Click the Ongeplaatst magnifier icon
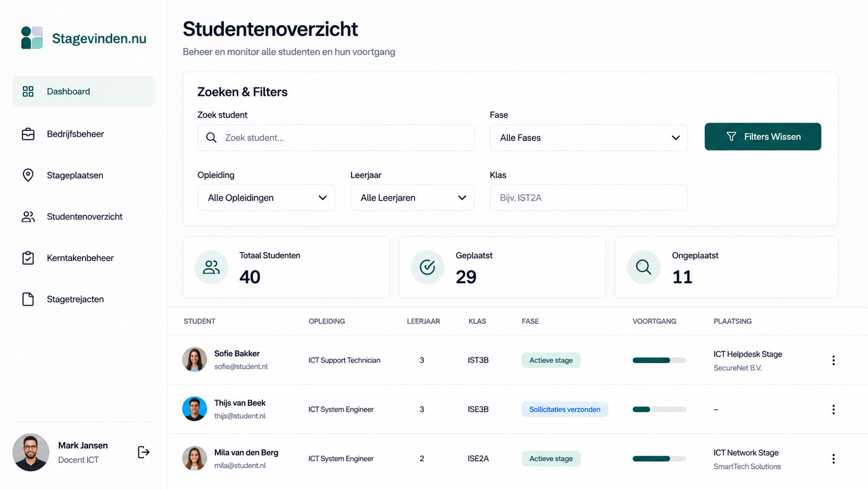868x489 pixels. click(644, 267)
